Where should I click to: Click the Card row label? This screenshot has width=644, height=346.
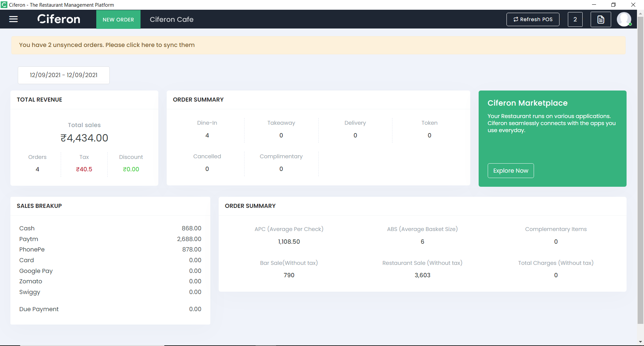click(26, 260)
